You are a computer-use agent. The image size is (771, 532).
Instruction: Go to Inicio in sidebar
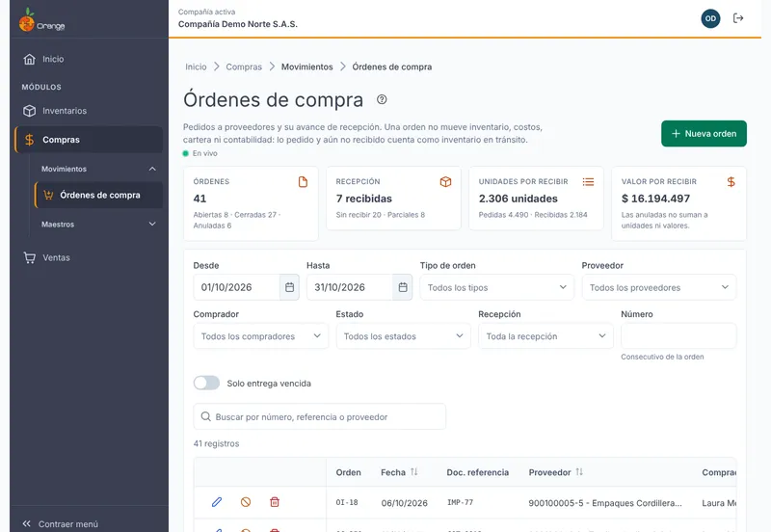point(89,59)
